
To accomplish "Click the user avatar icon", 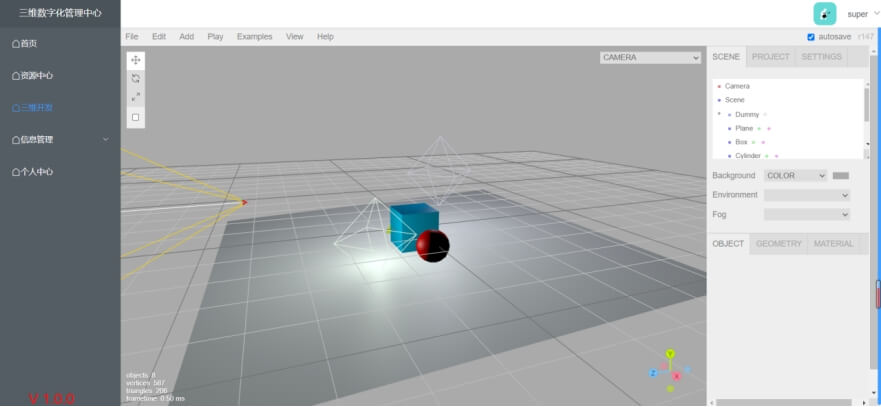I will click(x=824, y=14).
